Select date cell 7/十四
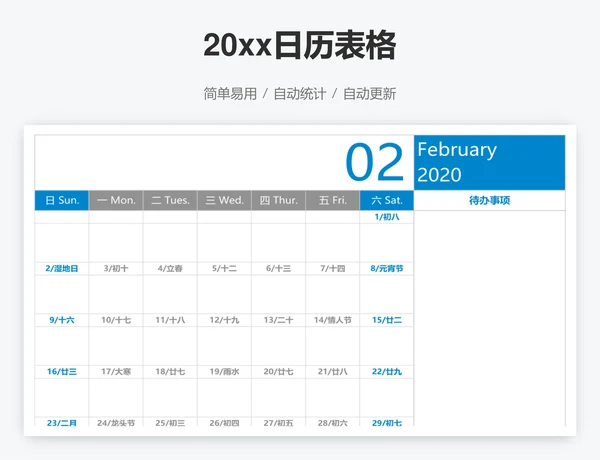The width and height of the screenshot is (600, 460). click(x=333, y=268)
